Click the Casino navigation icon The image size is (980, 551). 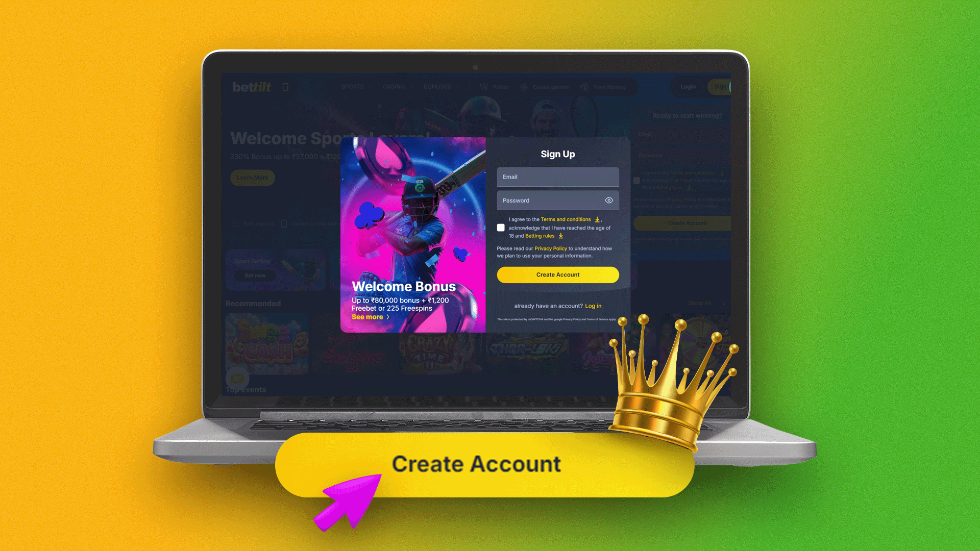point(394,86)
